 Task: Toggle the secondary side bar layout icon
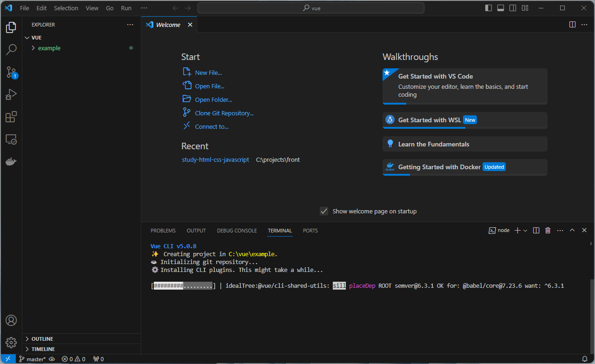[x=513, y=8]
